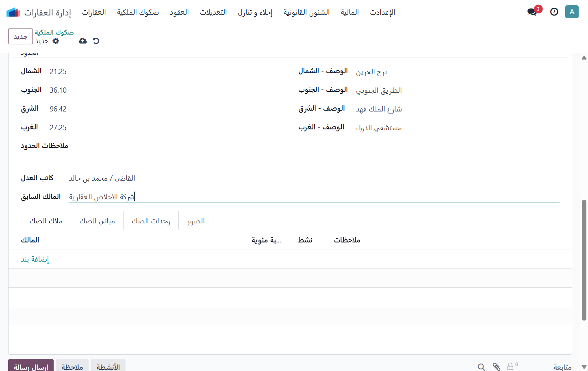Image resolution: width=588 pixels, height=371 pixels.
Task: Discard changes with the undo arrow icon
Action: tap(96, 41)
